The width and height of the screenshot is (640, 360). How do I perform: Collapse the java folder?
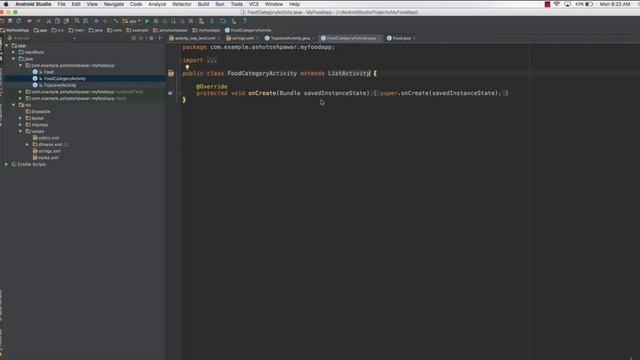point(14,59)
